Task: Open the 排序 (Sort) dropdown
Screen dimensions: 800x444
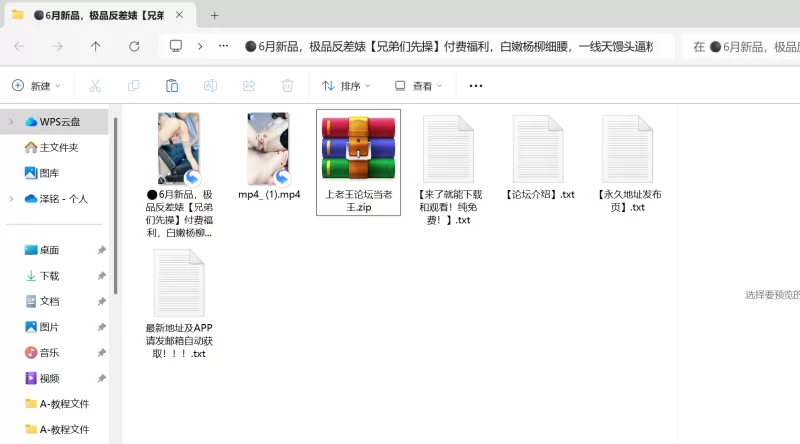Action: 346,86
